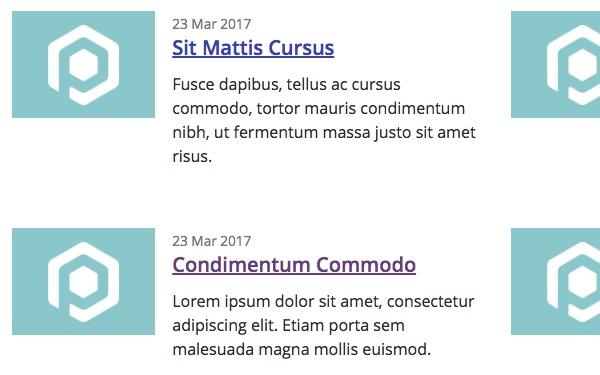
Task: Click hexagon logo beside Condimentum Commodo
Action: click(83, 282)
